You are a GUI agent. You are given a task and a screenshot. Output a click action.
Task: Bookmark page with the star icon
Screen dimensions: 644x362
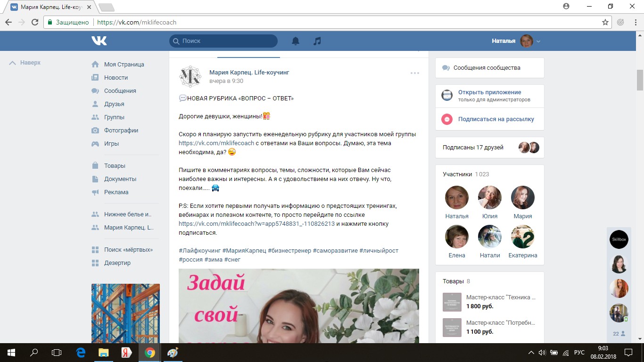(605, 22)
